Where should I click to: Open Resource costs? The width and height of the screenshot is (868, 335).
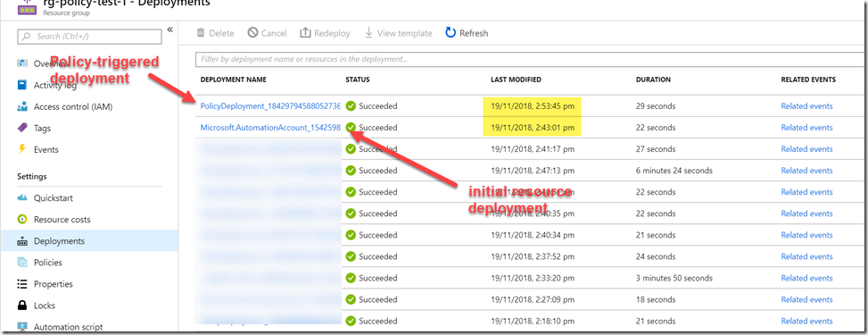pos(62,220)
